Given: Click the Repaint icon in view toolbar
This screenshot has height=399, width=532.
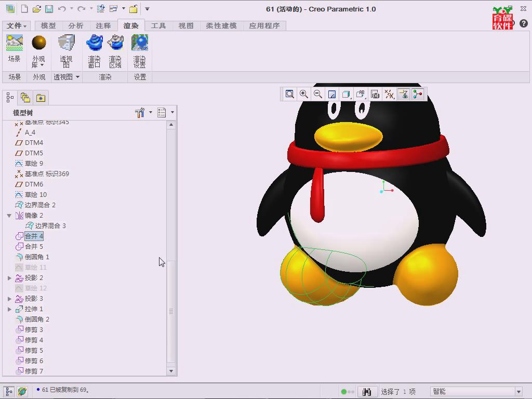Looking at the screenshot, I should click(332, 94).
